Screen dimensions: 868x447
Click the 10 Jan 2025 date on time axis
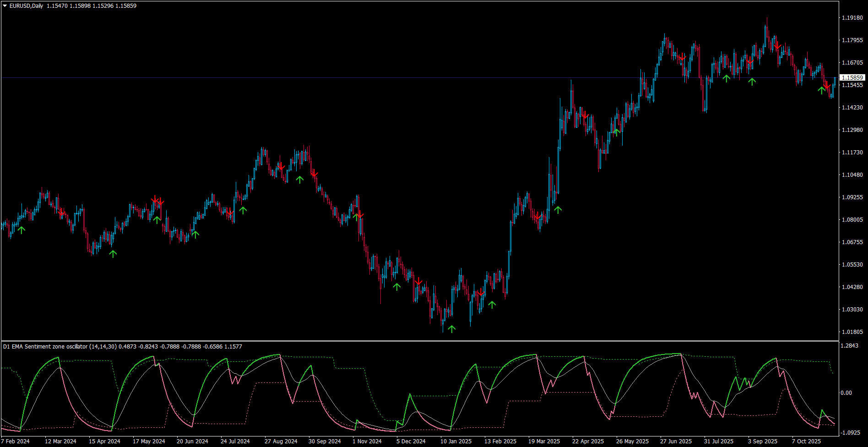pos(456,442)
